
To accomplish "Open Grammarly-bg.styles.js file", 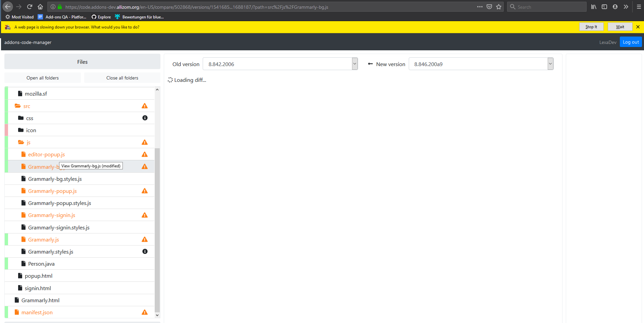I will 55,179.
